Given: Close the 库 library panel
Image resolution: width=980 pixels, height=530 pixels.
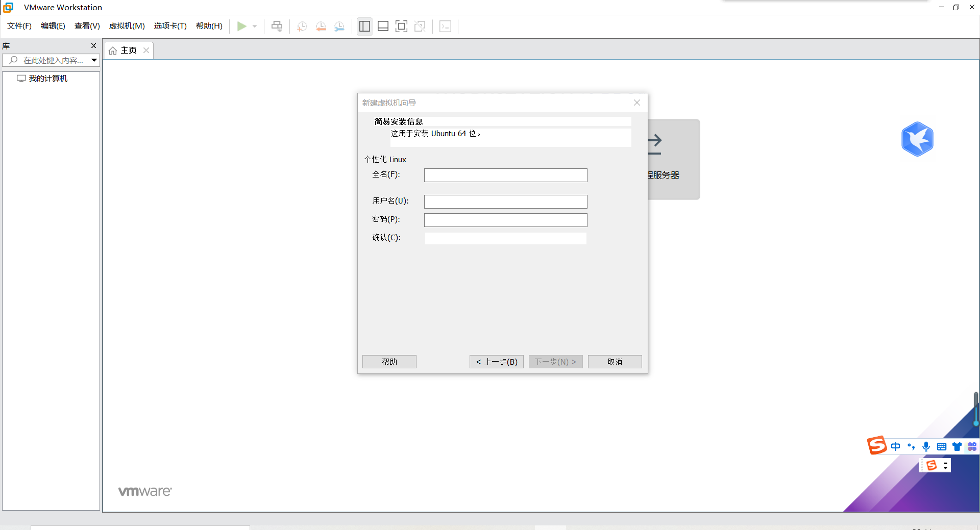Looking at the screenshot, I should tap(93, 46).
